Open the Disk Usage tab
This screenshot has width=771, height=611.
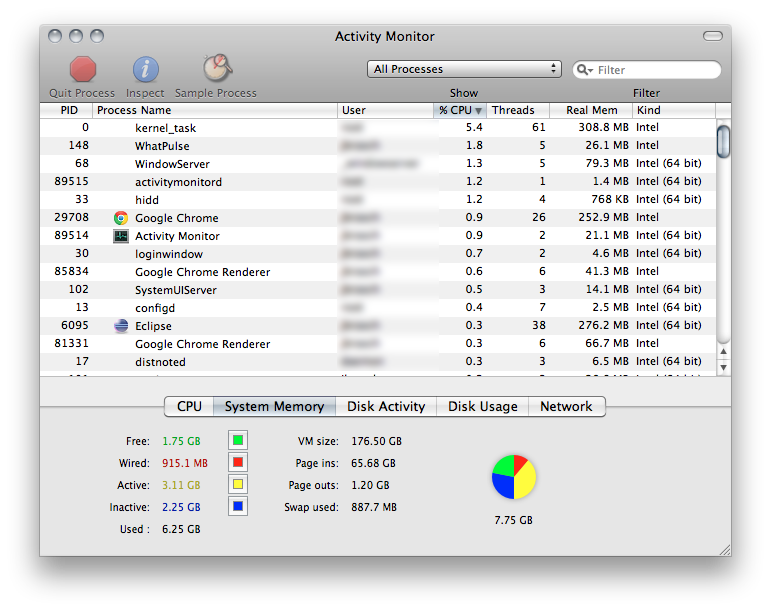pos(482,407)
